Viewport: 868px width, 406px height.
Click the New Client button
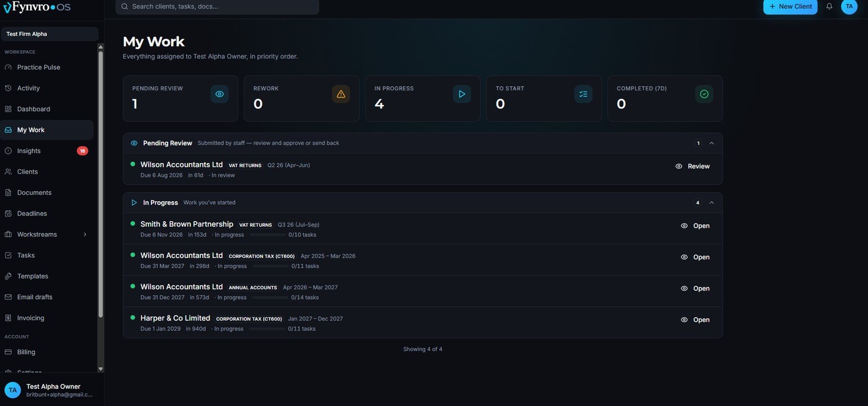pos(790,7)
